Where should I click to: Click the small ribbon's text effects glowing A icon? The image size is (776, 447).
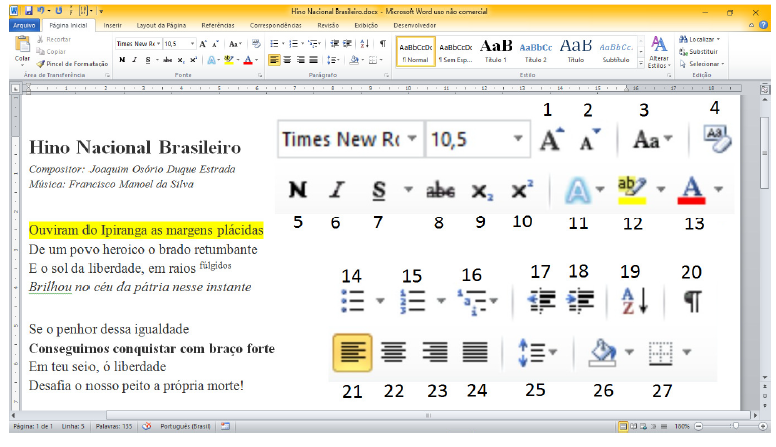coord(211,60)
